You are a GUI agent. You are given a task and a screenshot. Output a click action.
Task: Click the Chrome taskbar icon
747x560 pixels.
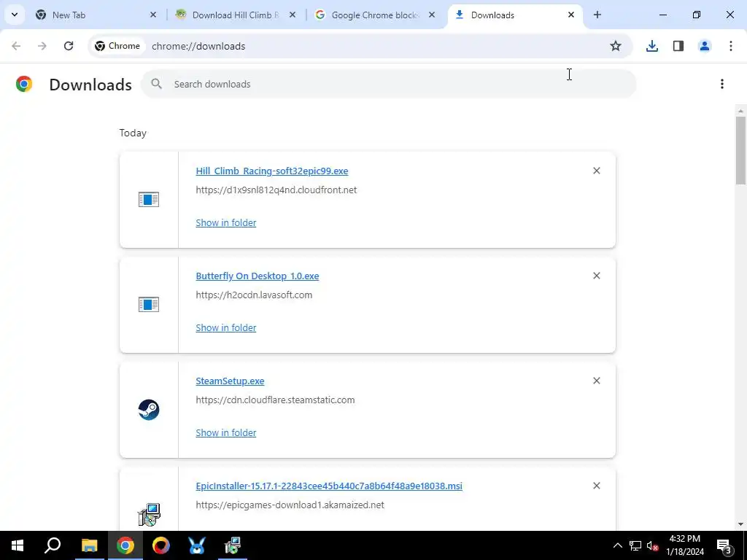[125, 545]
